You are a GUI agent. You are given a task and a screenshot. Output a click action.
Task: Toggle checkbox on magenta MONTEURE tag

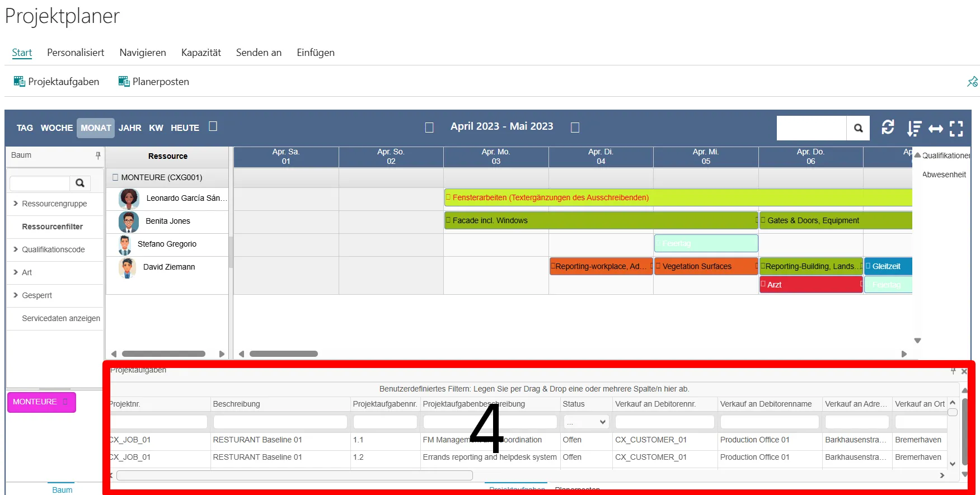point(65,402)
